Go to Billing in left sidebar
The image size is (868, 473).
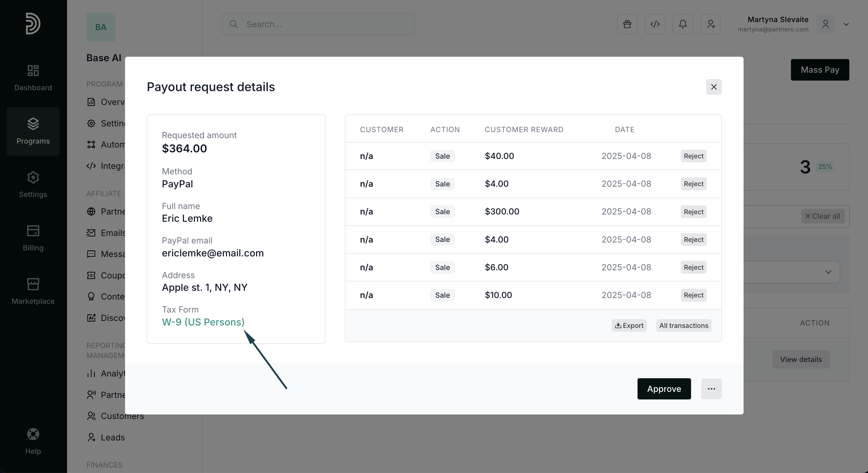(x=33, y=238)
